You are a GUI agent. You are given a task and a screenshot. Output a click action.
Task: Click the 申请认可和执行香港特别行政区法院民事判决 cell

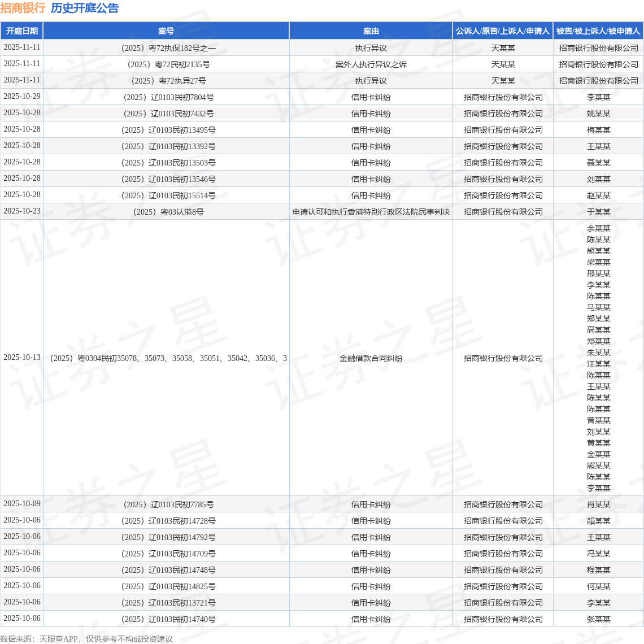pyautogui.click(x=371, y=212)
